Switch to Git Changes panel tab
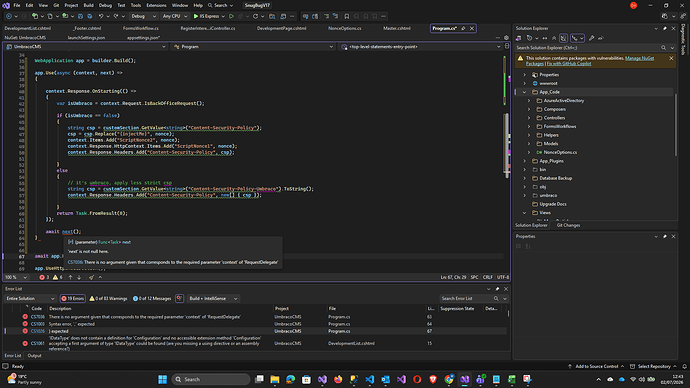This screenshot has width=690, height=388. pyautogui.click(x=568, y=225)
